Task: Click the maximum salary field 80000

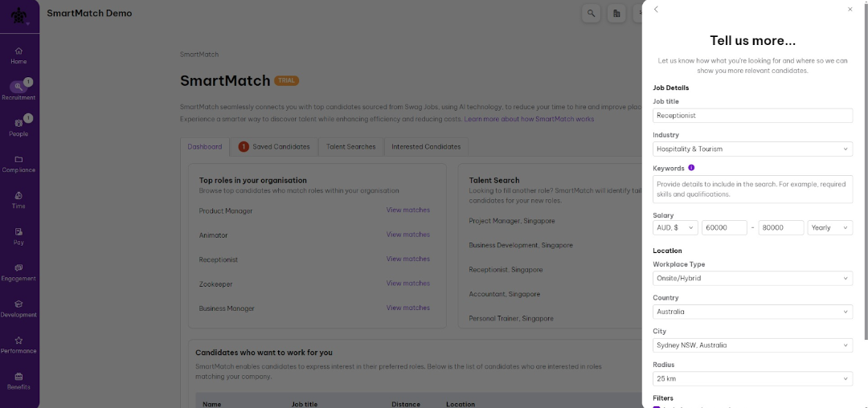Action: coord(781,228)
